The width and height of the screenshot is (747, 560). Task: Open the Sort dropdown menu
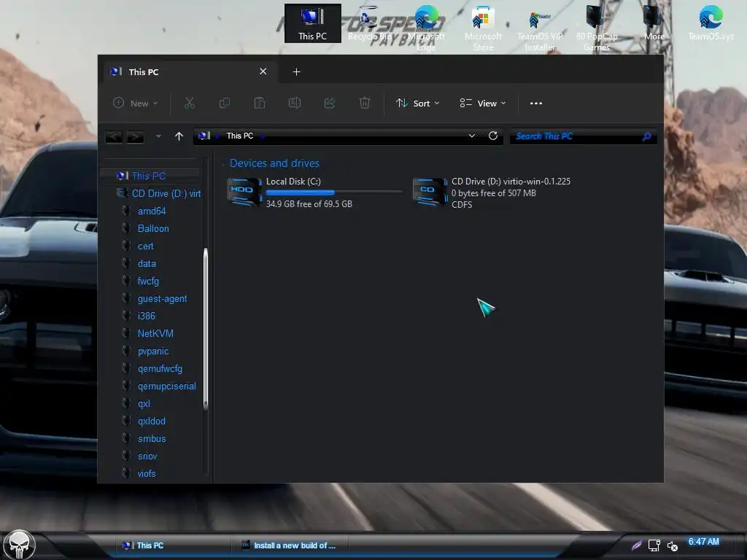(418, 103)
